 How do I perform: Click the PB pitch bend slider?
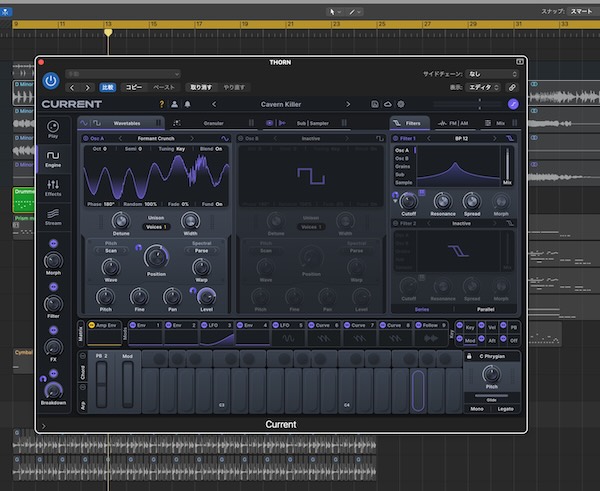(x=101, y=385)
